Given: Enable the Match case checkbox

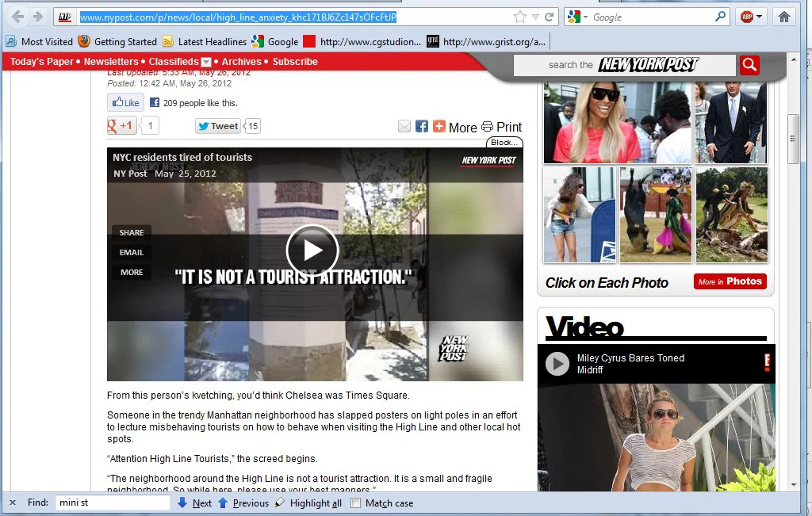Looking at the screenshot, I should click(355, 503).
